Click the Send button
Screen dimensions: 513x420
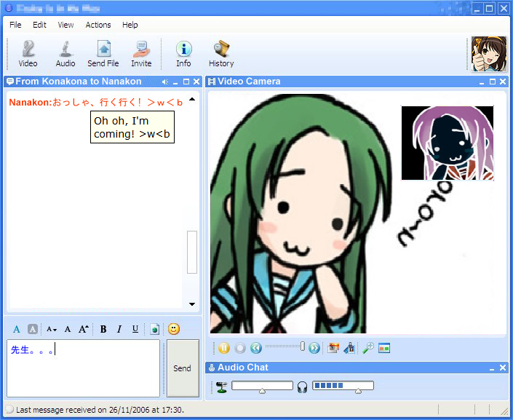tap(183, 368)
